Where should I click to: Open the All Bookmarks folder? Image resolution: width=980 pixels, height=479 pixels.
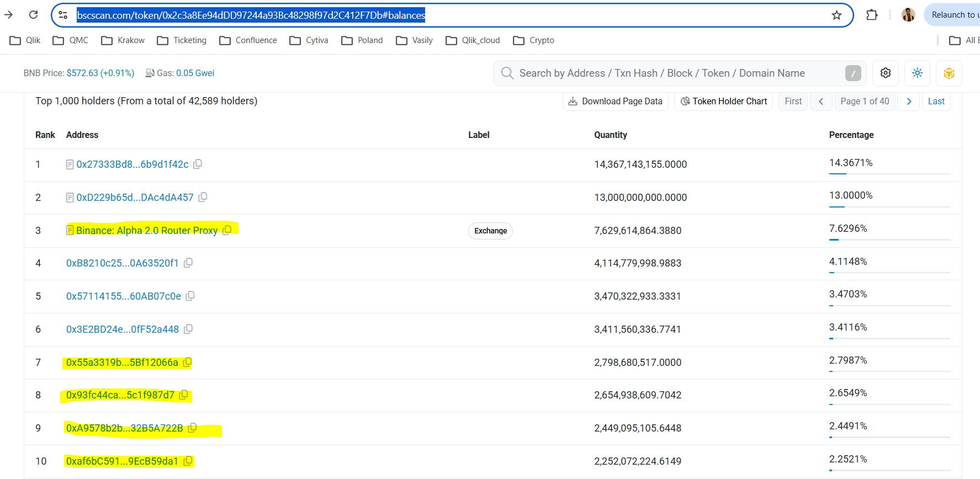(x=963, y=40)
